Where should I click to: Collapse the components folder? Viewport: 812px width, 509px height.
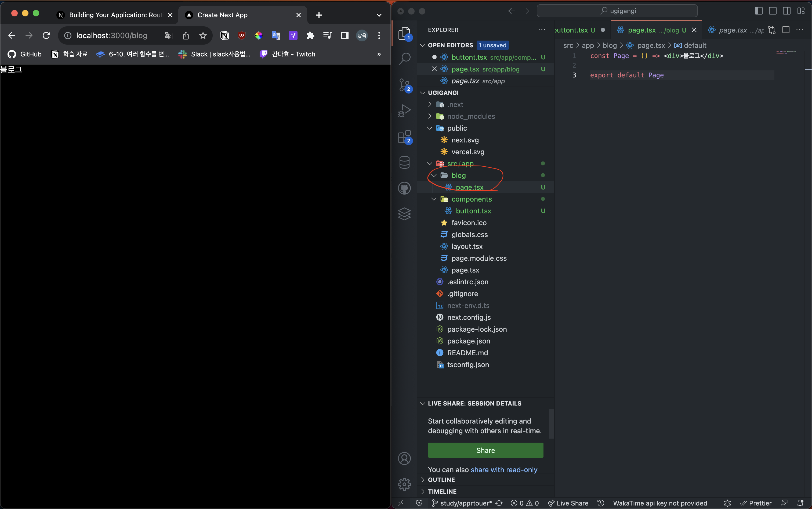tap(434, 199)
